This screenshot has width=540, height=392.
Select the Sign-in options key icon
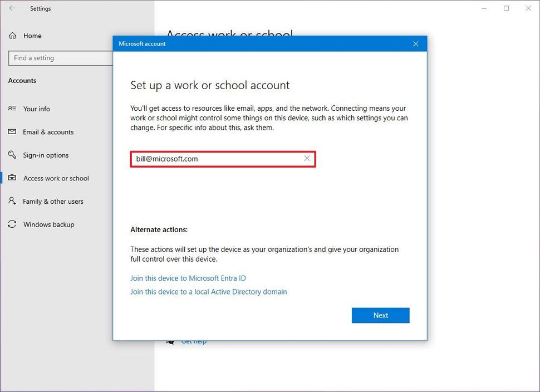pyautogui.click(x=12, y=155)
